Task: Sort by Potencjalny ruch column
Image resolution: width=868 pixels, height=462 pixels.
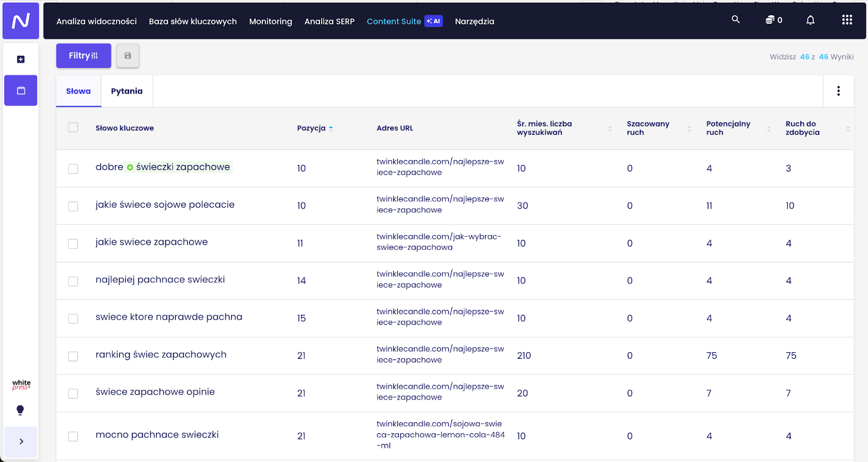Action: [769, 129]
